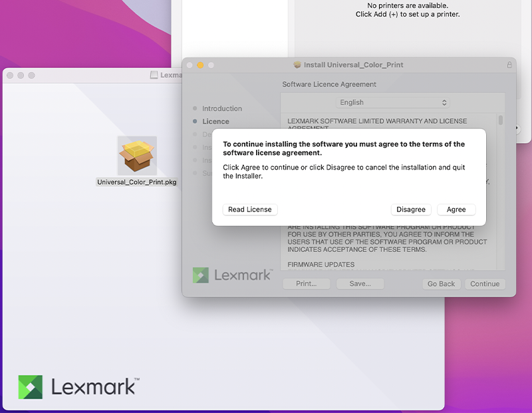Click the Lexmark logo in the installer window

(233, 275)
